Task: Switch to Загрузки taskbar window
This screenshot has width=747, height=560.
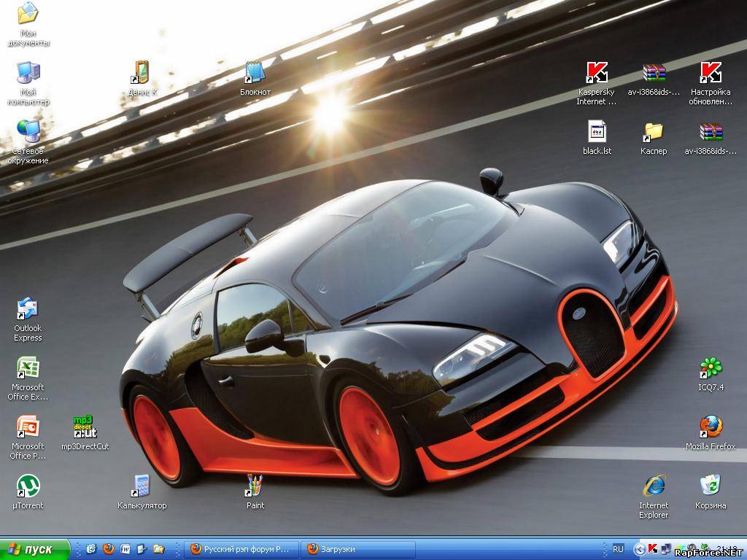Action: [357, 549]
